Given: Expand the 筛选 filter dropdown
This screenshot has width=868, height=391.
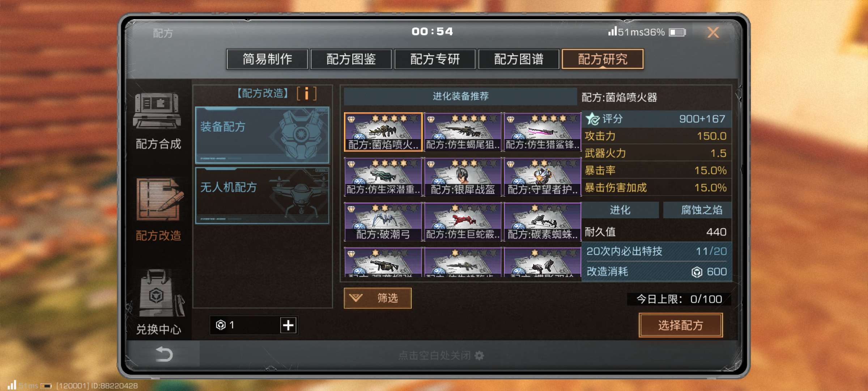Looking at the screenshot, I should [378, 298].
